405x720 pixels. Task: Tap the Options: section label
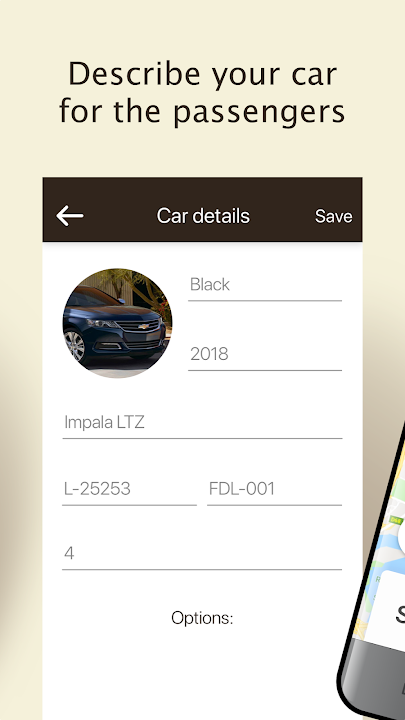[202, 618]
